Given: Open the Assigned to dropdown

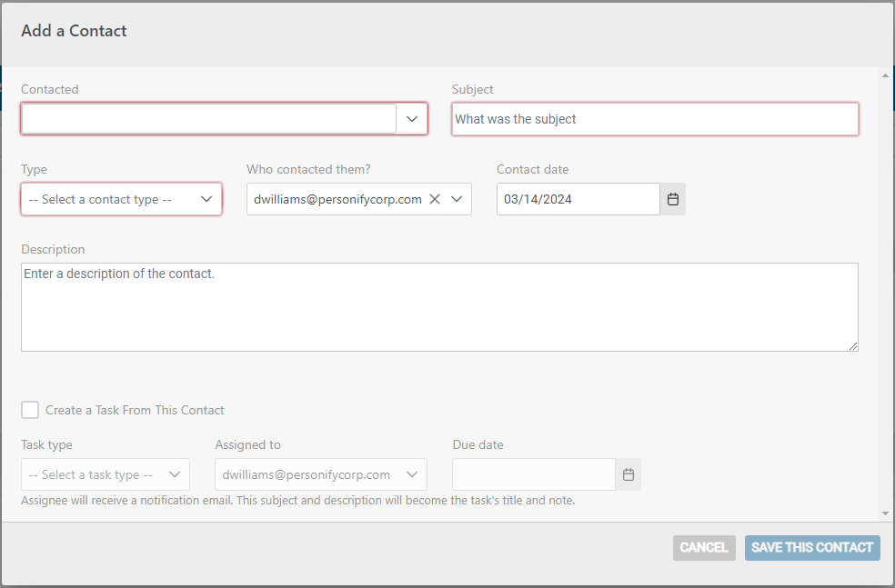Looking at the screenshot, I should 321,474.
